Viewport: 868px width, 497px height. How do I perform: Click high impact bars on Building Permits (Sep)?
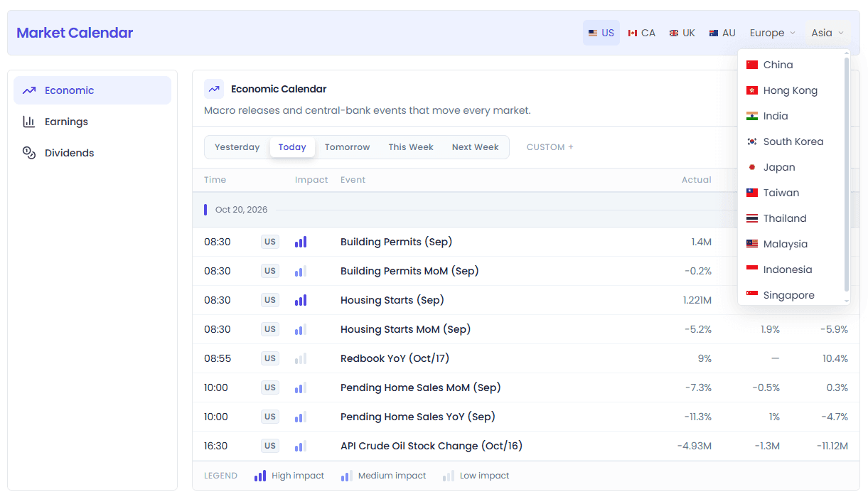(301, 242)
